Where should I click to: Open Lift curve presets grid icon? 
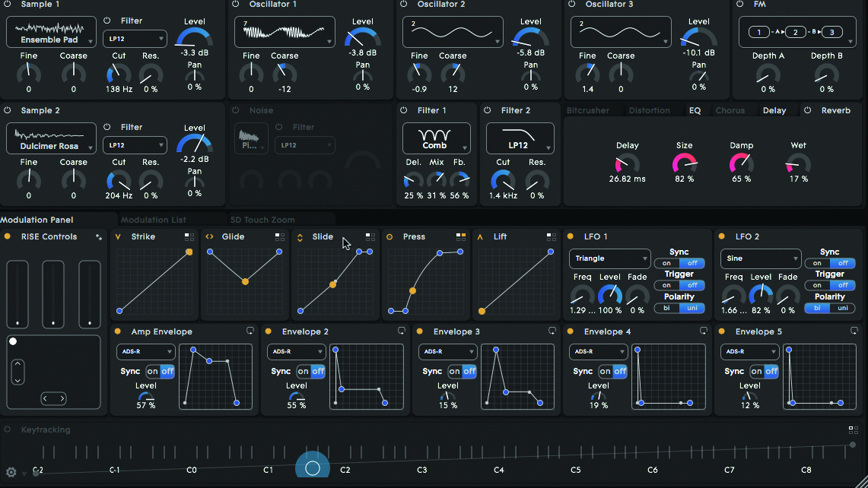pyautogui.click(x=551, y=237)
